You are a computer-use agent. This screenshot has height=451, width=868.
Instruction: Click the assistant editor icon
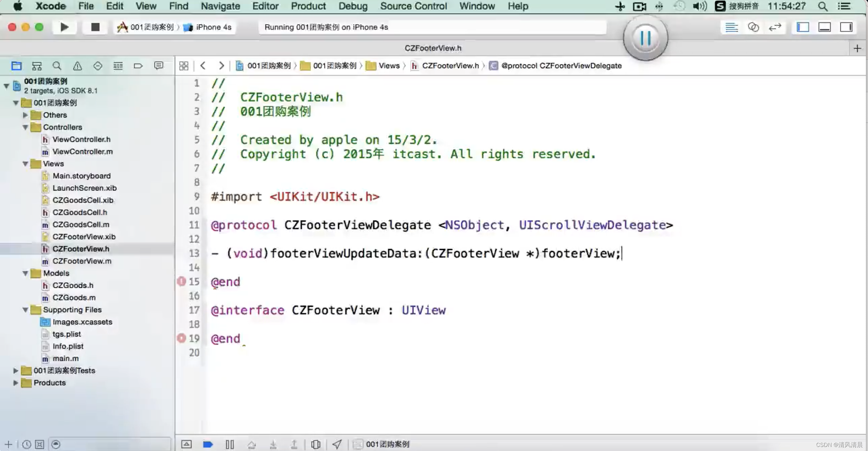[754, 27]
